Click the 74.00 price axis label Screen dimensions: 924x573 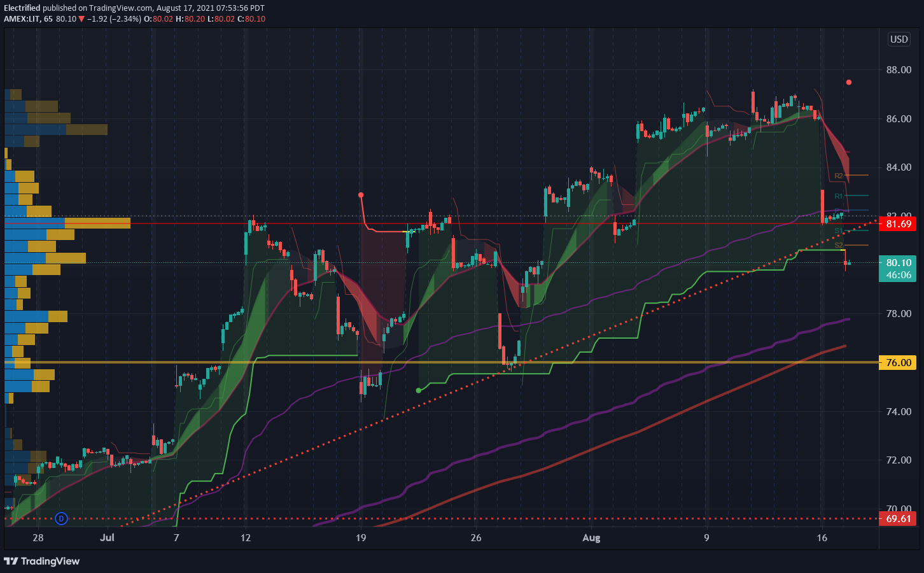(x=899, y=412)
